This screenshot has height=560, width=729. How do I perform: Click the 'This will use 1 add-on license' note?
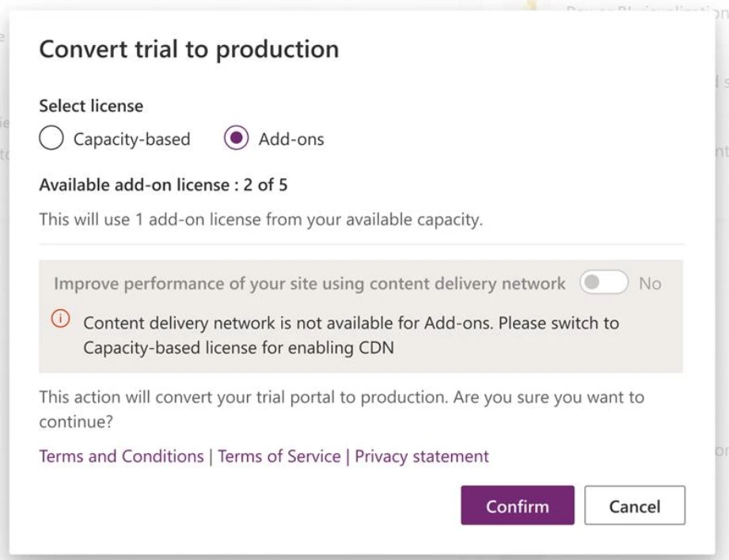260,220
